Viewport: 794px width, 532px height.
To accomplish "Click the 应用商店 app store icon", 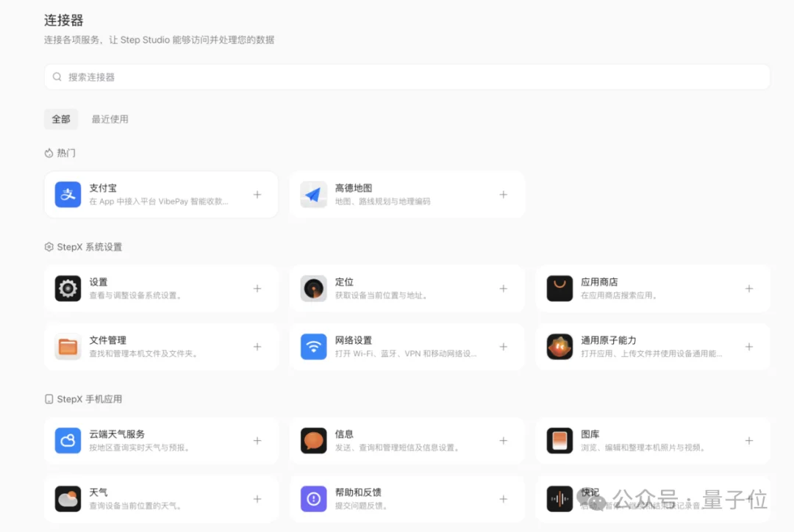I will [559, 289].
